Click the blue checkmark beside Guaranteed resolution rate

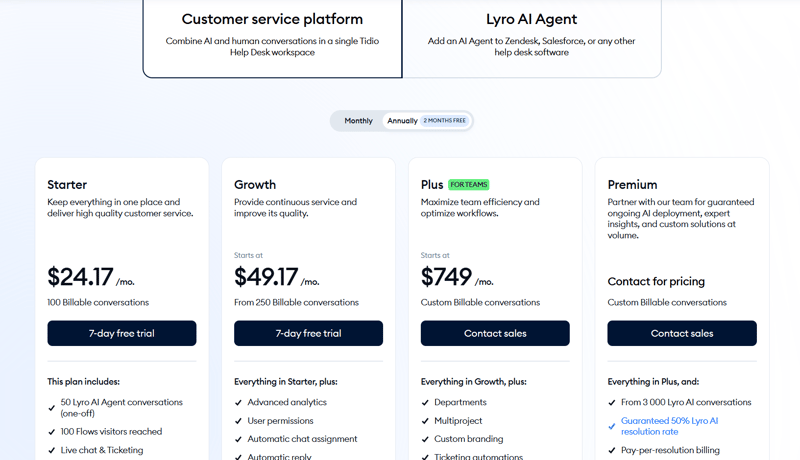(x=612, y=427)
